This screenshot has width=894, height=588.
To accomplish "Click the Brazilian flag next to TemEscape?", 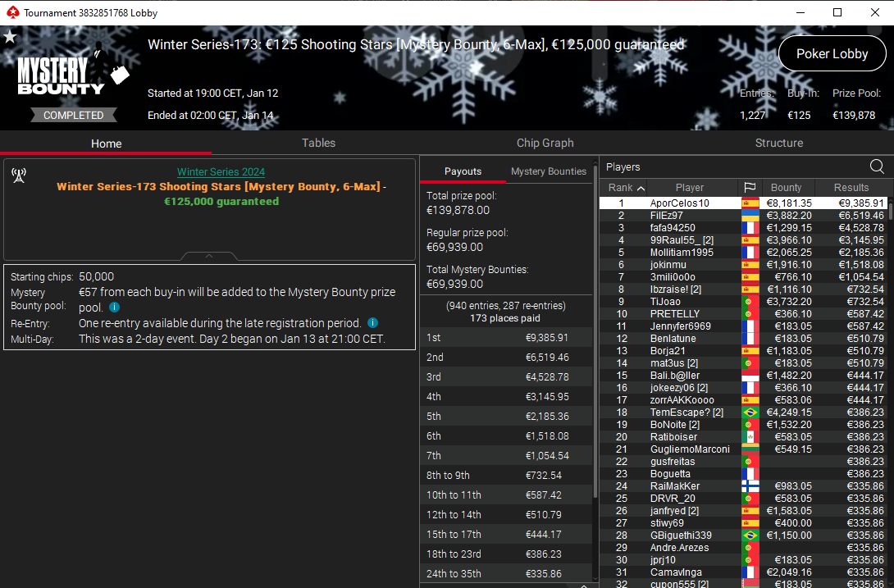I will coord(750,413).
